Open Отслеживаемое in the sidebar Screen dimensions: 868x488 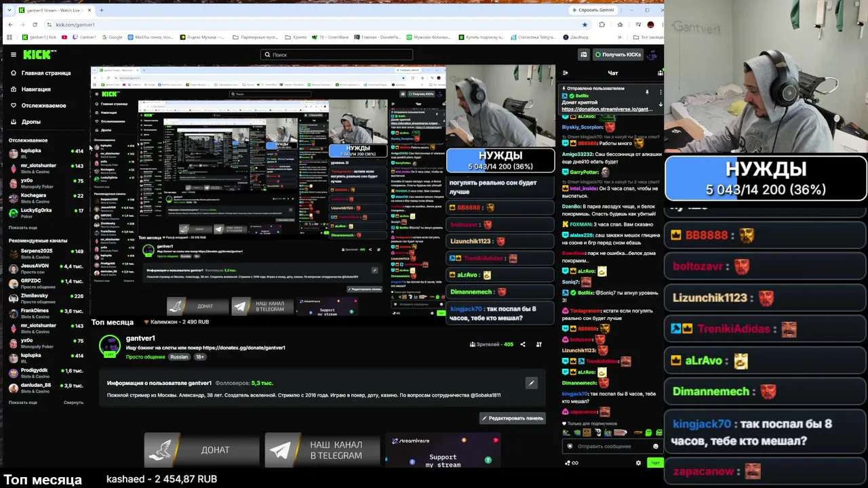tap(38, 105)
